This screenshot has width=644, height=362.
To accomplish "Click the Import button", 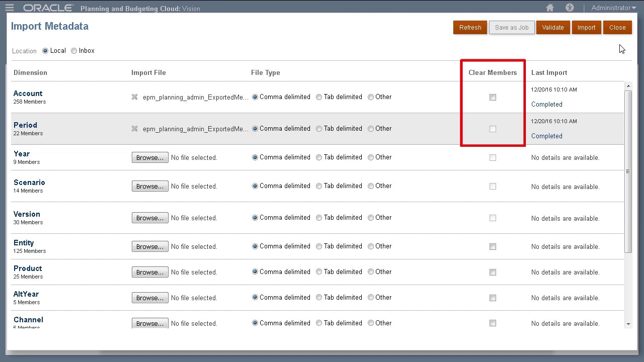I will point(586,28).
